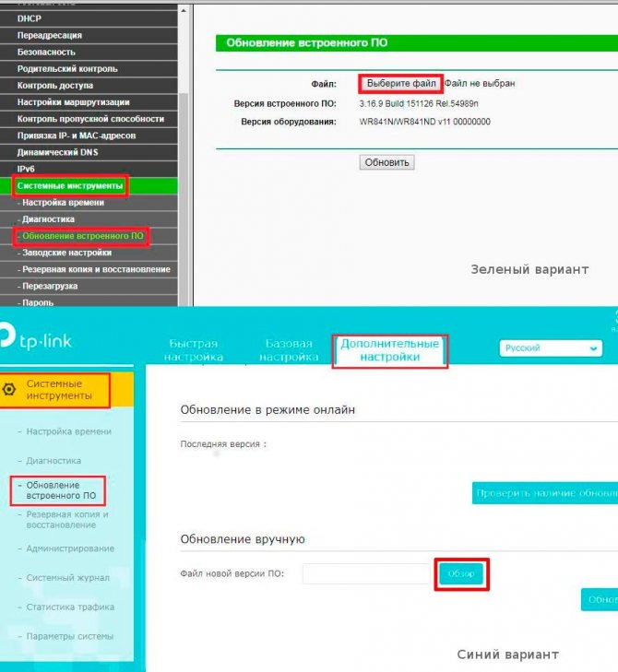Open green-menu Резервная копия и восстановление
Image resolution: width=618 pixels, height=672 pixels.
point(96,269)
